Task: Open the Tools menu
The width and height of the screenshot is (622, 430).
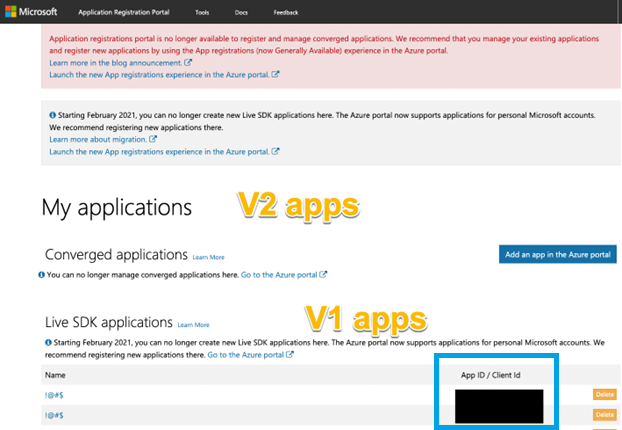Action: (202, 13)
